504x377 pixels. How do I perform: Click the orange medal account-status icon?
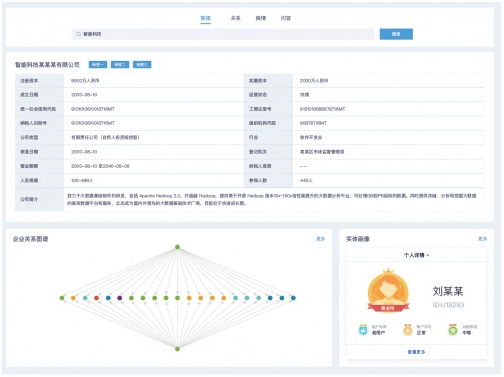[408, 330]
